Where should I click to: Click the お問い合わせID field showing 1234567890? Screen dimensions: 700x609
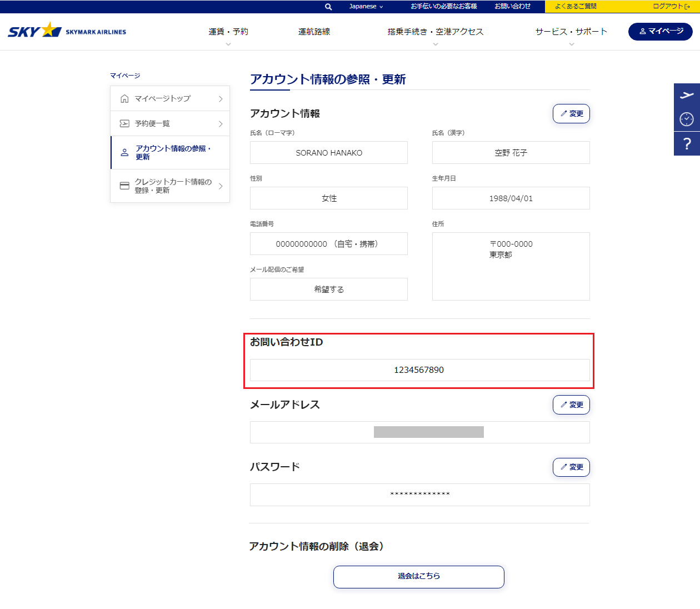click(419, 370)
